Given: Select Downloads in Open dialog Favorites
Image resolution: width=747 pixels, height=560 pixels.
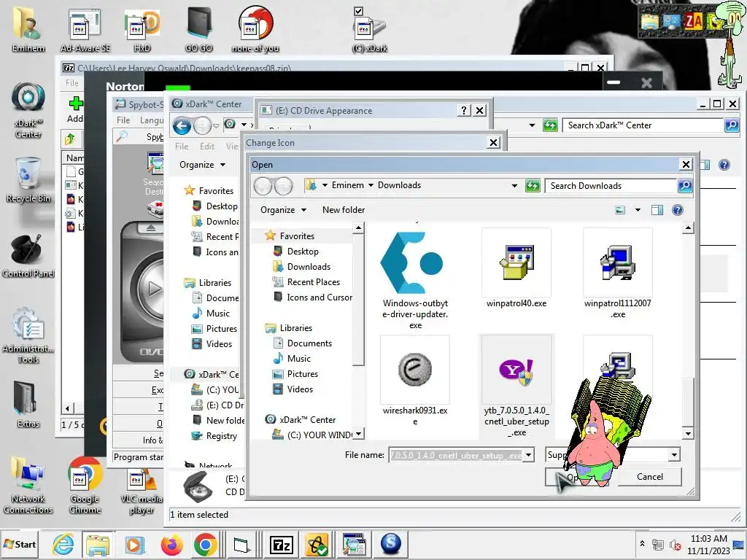Looking at the screenshot, I should 309,267.
